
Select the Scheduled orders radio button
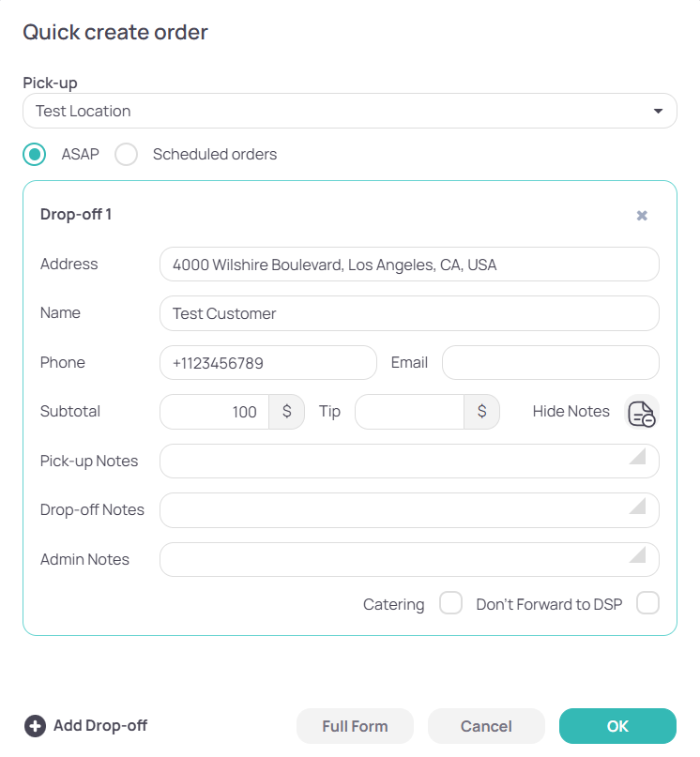(x=126, y=155)
